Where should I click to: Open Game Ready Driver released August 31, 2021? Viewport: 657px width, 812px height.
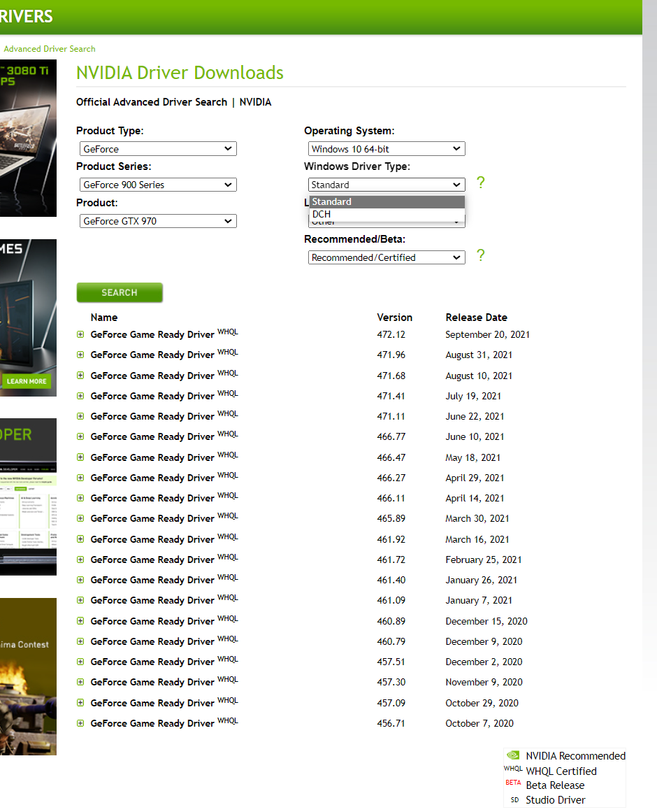pos(152,355)
